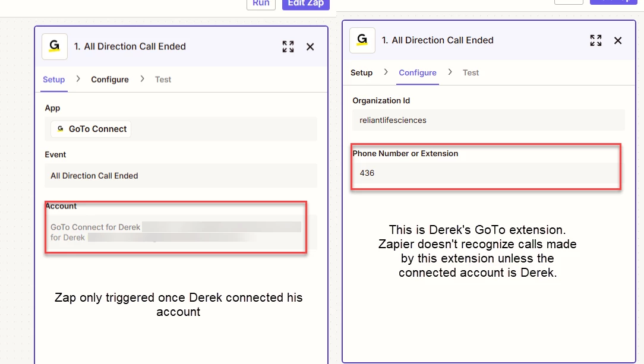The width and height of the screenshot is (644, 364).
Task: Click the GoTo logo icon in left panel header
Action: (55, 46)
